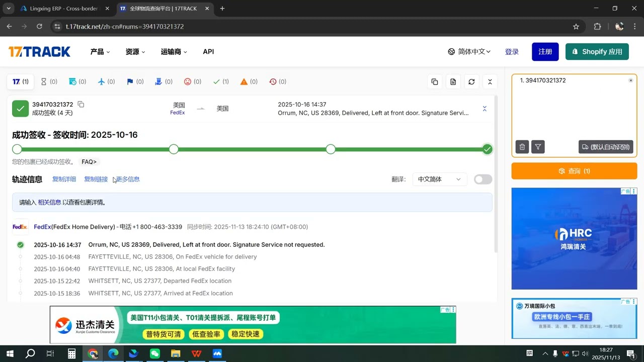Filter by expired clock status tab
This screenshot has width=644, height=362.
point(278,81)
